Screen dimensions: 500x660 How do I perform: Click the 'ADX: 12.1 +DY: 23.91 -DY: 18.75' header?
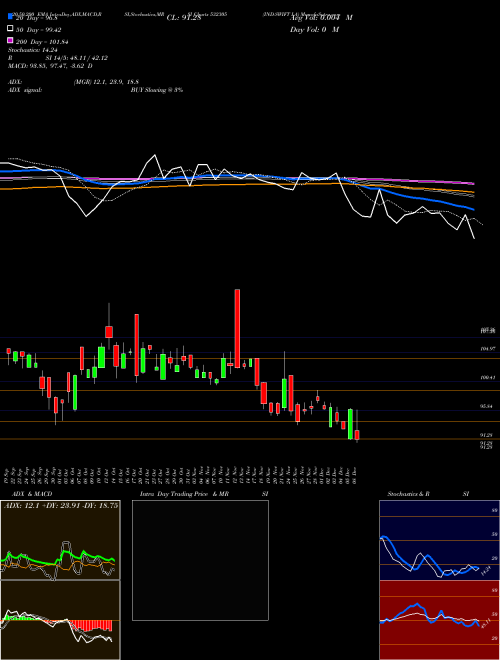pos(61,506)
